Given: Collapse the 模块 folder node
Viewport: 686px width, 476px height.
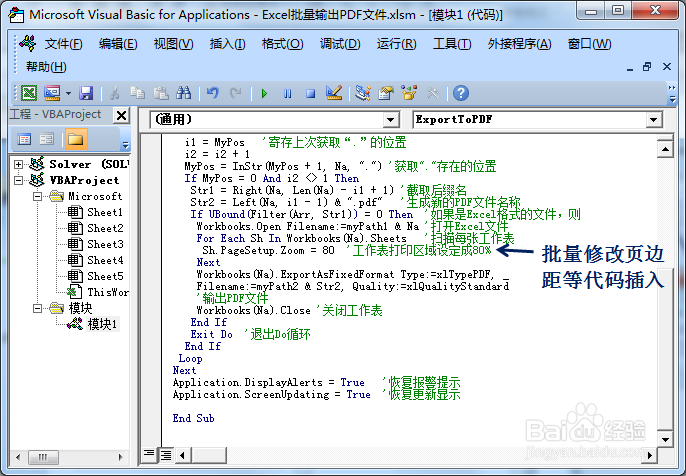Looking at the screenshot, I should (x=38, y=308).
